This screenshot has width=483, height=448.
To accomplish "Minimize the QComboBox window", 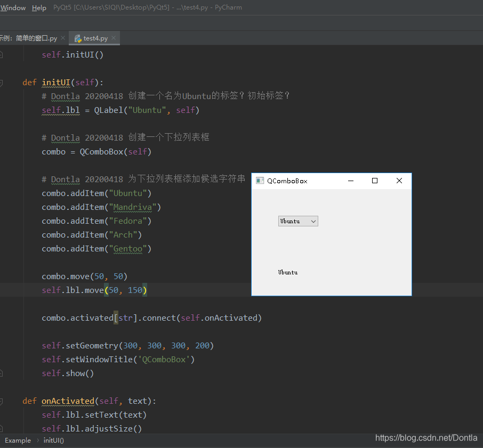I will 351,181.
